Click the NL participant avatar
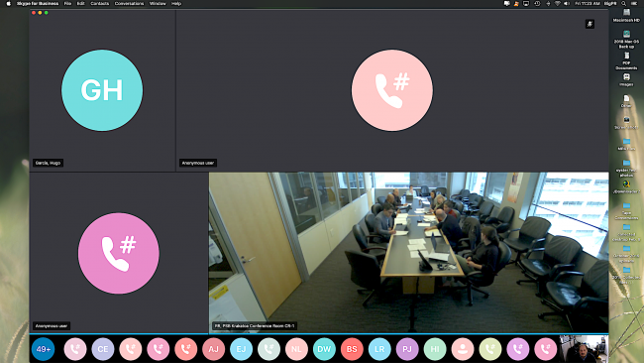644x363 pixels. (296, 349)
